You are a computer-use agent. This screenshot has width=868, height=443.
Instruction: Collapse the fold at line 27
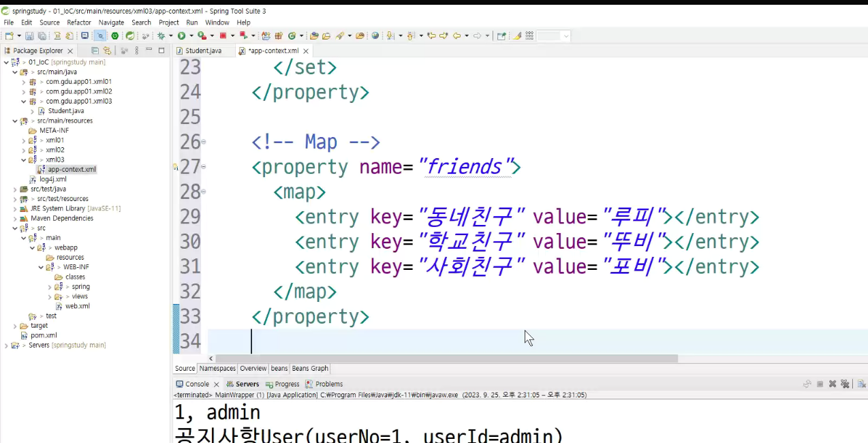click(204, 167)
